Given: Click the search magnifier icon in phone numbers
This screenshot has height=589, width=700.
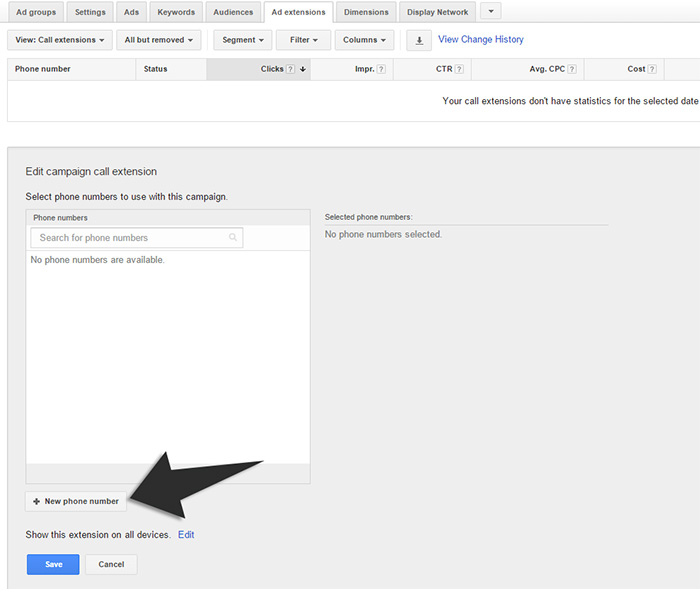Looking at the screenshot, I should 233,238.
